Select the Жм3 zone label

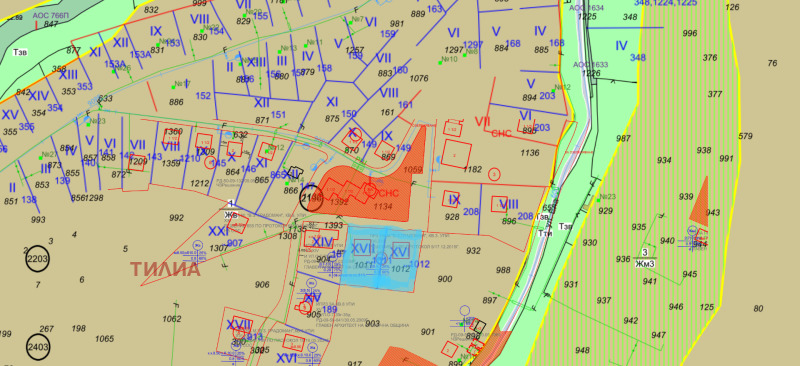tap(645, 264)
